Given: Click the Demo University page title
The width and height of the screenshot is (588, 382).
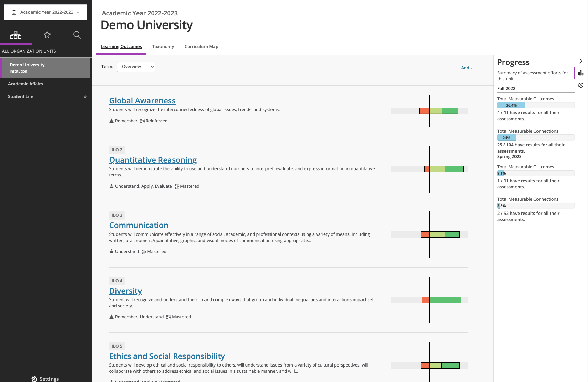Looking at the screenshot, I should [x=147, y=25].
